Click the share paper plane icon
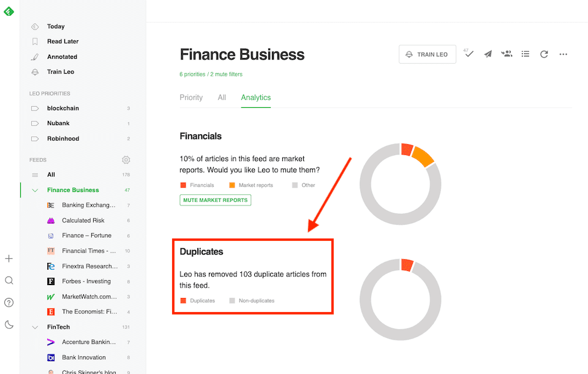588x374 pixels. [x=488, y=54]
